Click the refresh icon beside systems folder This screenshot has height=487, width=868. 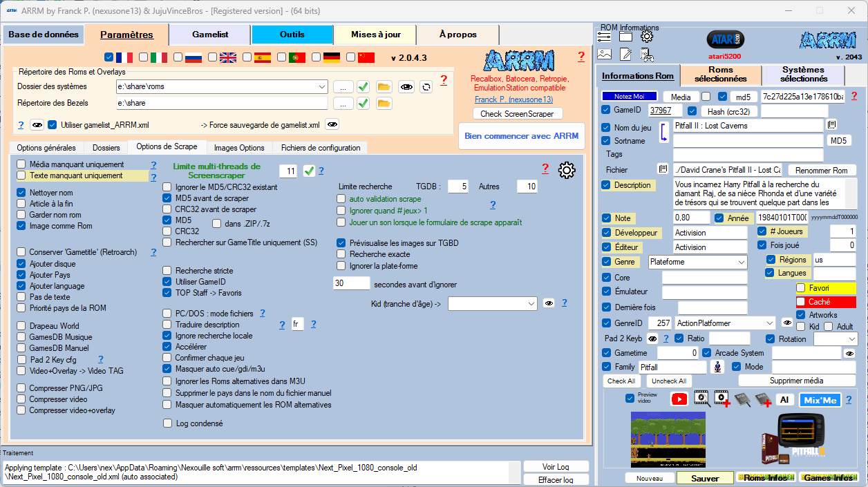[x=426, y=86]
